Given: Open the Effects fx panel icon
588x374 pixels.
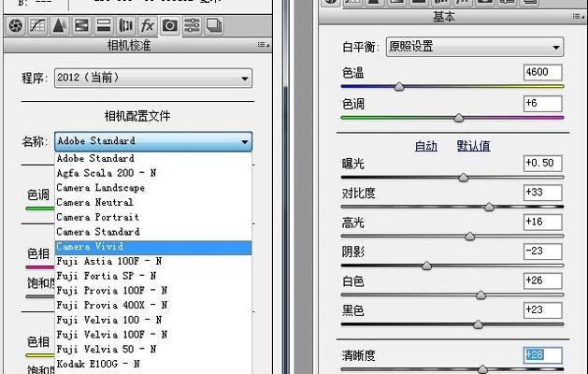Looking at the screenshot, I should coord(148,26).
